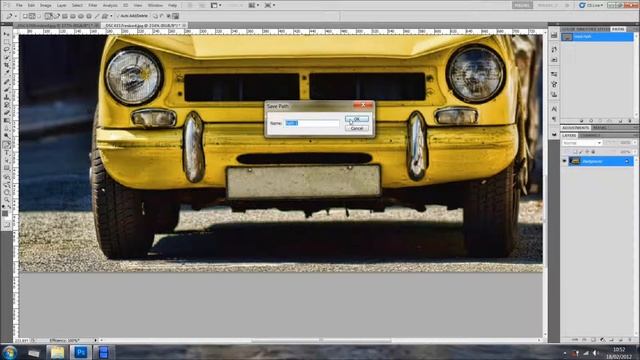Screen dimensions: 640x360
Task: Select the Lasso tool in toolbox
Action: [x=7, y=49]
